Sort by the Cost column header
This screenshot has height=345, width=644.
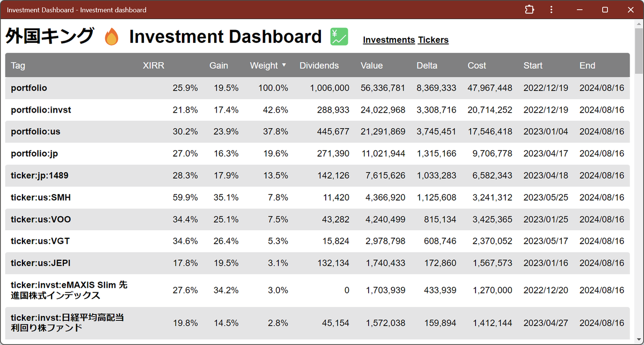[x=477, y=65]
